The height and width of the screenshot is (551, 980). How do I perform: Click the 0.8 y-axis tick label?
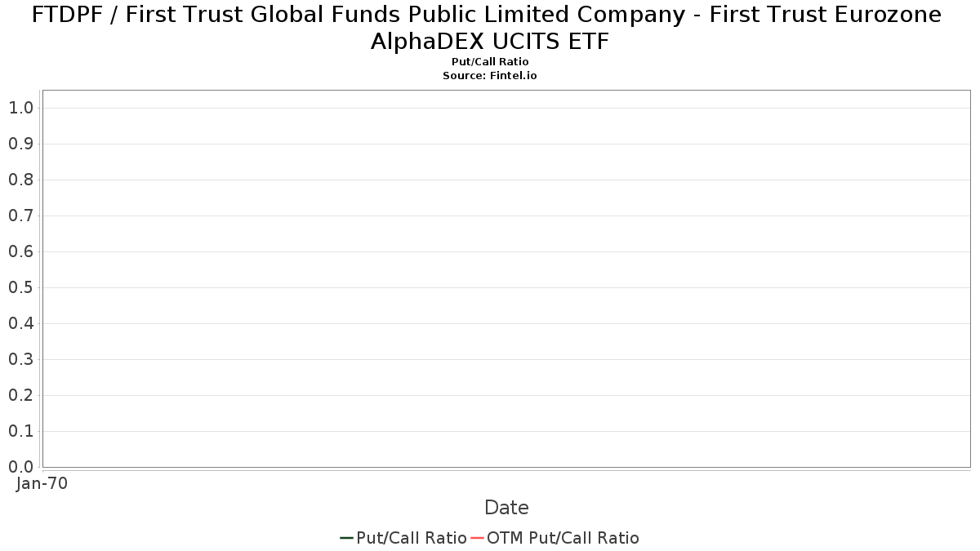21,180
